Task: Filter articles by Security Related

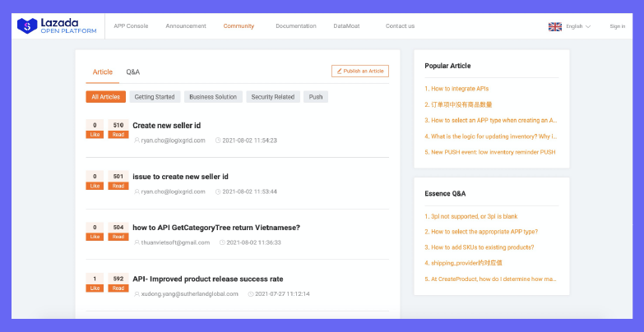Action: point(272,97)
